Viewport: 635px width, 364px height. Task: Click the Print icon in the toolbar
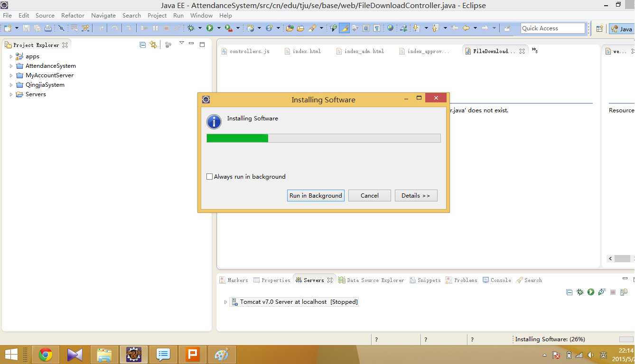click(x=48, y=28)
